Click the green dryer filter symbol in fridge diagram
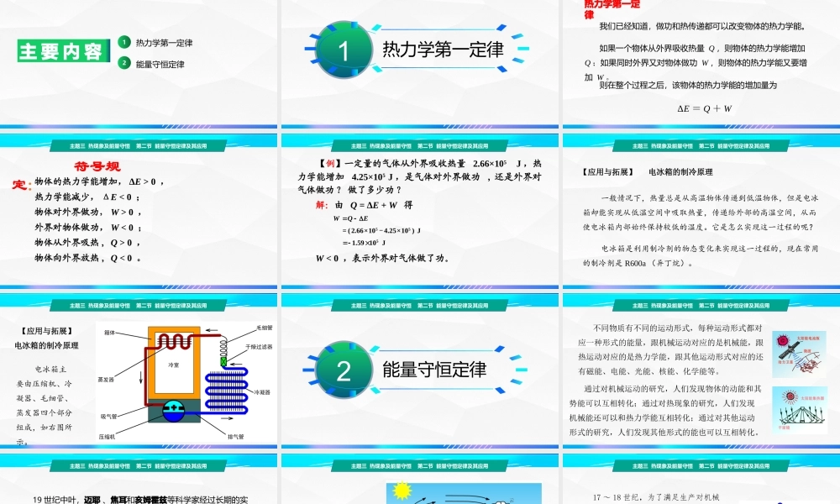 (223, 362)
